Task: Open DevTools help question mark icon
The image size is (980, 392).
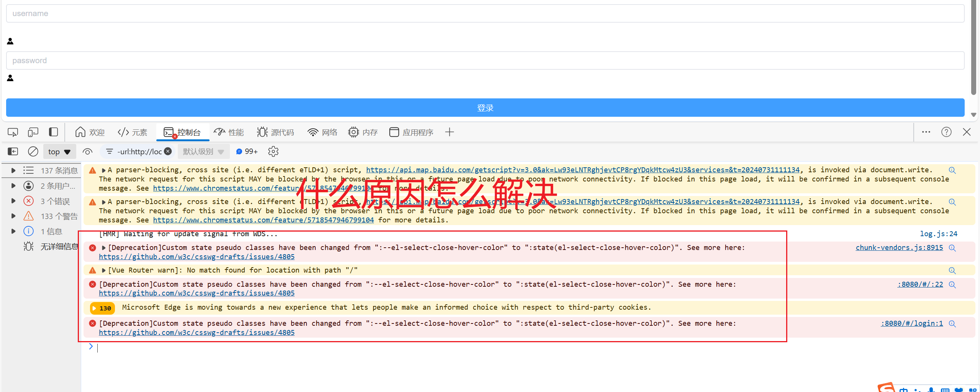Action: tap(946, 132)
